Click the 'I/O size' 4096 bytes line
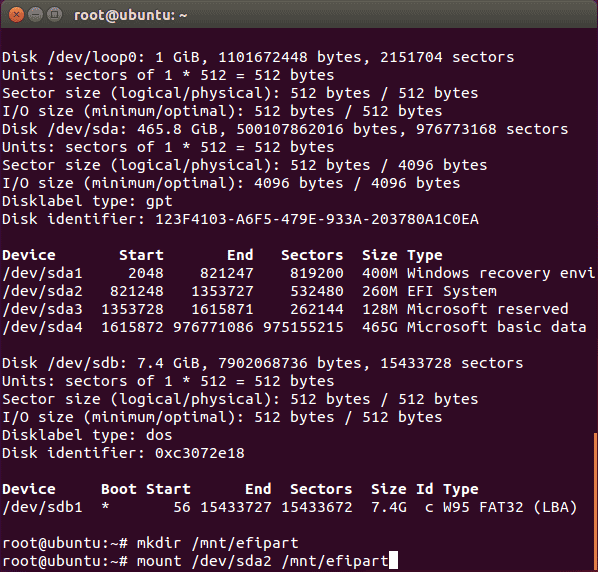Image resolution: width=598 pixels, height=572 pixels. pos(231,183)
